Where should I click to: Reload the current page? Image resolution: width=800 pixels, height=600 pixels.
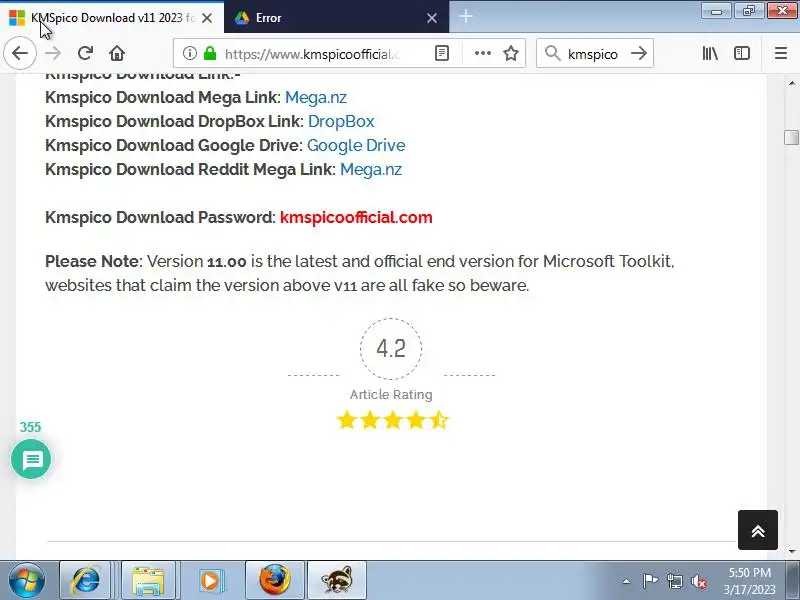click(85, 53)
